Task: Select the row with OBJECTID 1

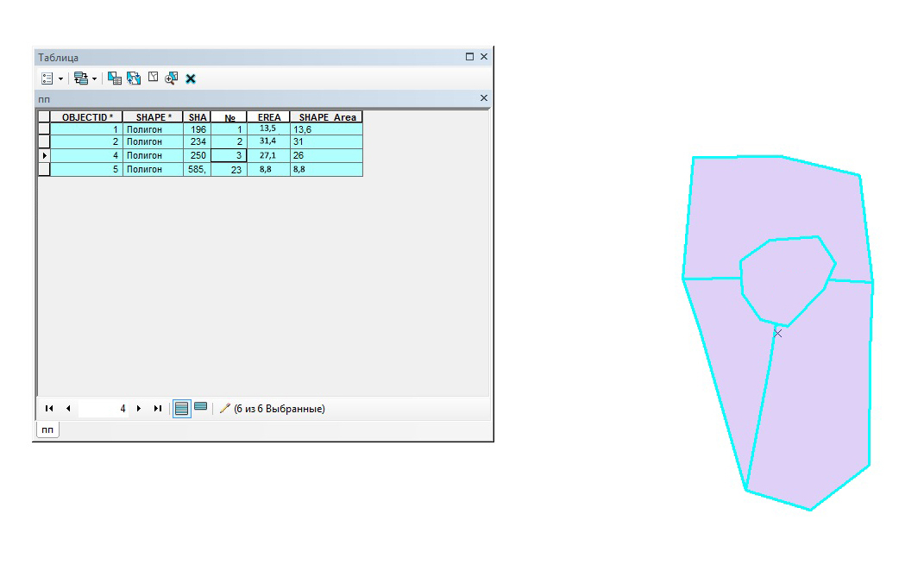Action: click(x=44, y=129)
